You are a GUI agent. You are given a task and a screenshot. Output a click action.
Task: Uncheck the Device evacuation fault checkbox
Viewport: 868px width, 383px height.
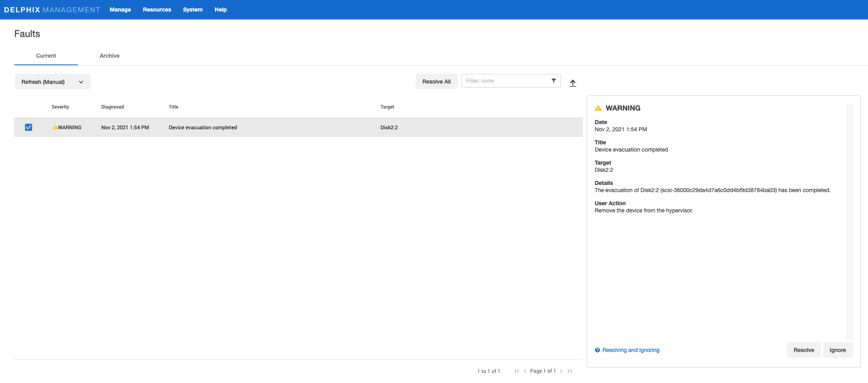(x=29, y=127)
